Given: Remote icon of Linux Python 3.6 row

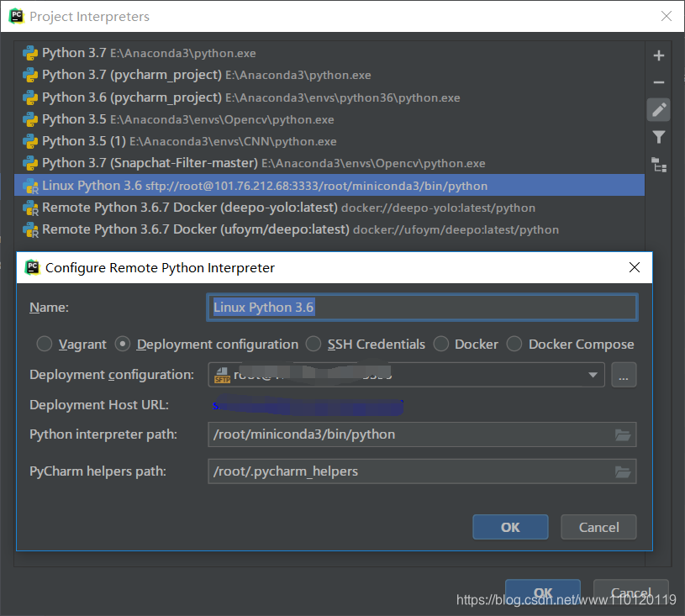Looking at the screenshot, I should click(x=30, y=186).
